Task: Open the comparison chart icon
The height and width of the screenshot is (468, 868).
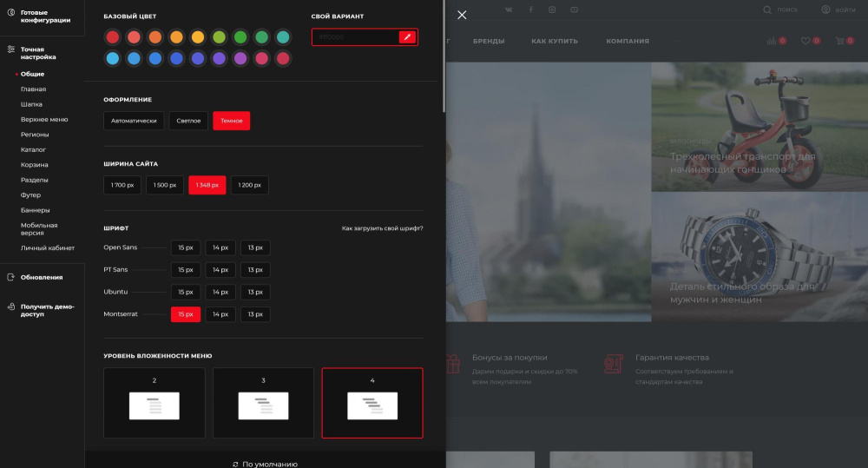Action: [x=772, y=41]
